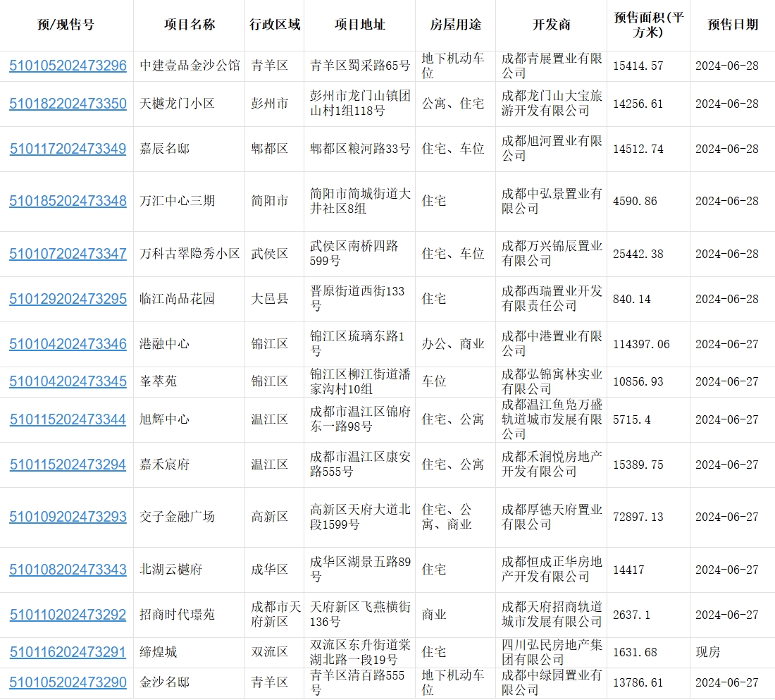
Task: Click usage cell 住宅、公寓、商业
Action: [x=447, y=517]
